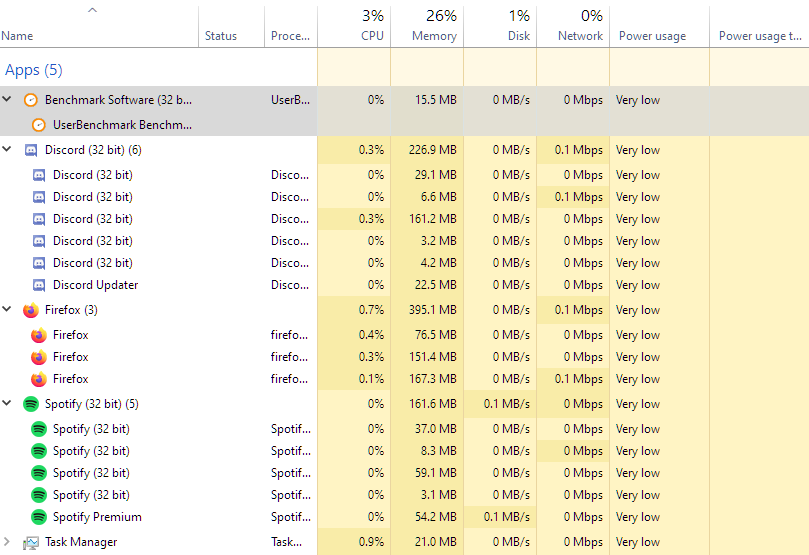Click the 0.9% Task Manager CPU value
The height and width of the screenshot is (555, 809).
(371, 542)
